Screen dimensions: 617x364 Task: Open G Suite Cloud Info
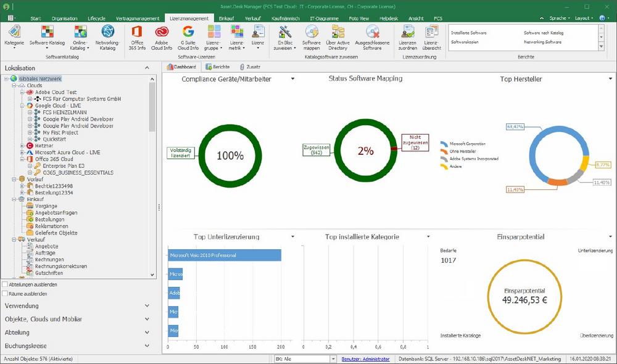point(188,37)
